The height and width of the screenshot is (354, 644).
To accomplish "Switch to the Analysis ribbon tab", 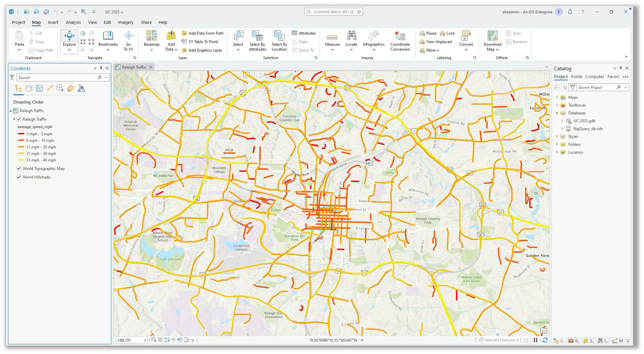I will click(x=73, y=22).
